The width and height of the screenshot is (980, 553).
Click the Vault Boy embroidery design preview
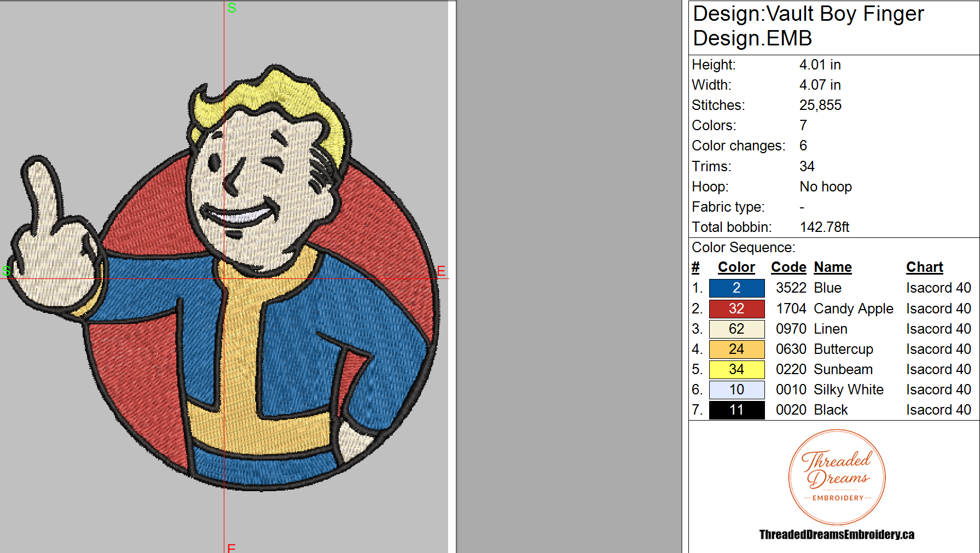point(224,279)
